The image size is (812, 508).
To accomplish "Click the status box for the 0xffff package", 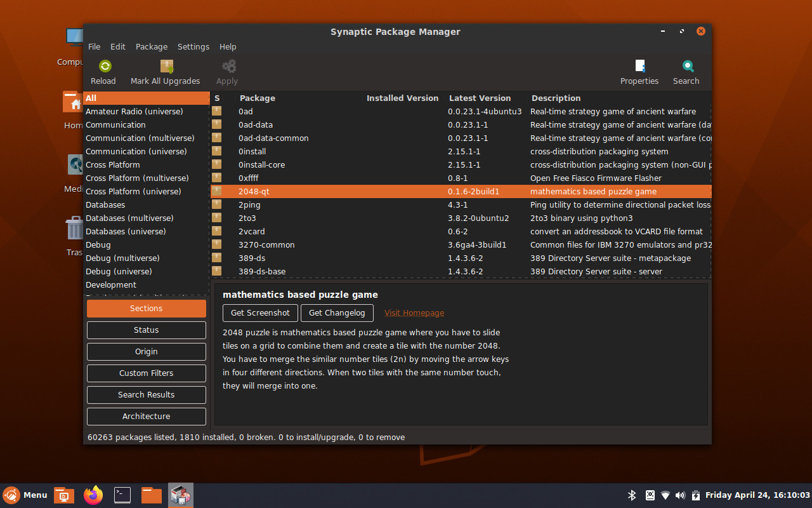I will pos(217,178).
